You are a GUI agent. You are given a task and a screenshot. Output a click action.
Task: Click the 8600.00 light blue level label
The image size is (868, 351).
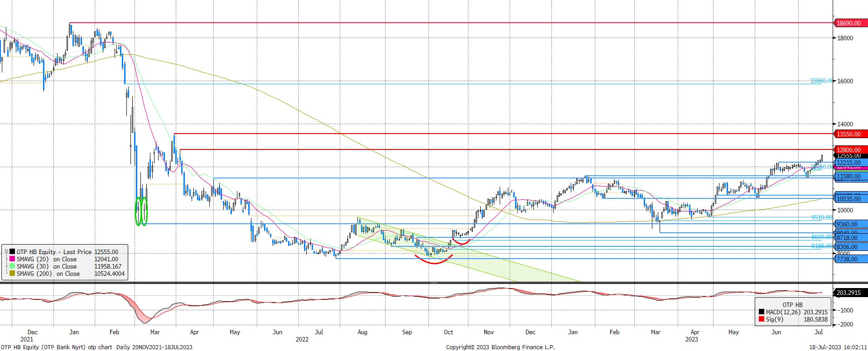tap(822, 237)
